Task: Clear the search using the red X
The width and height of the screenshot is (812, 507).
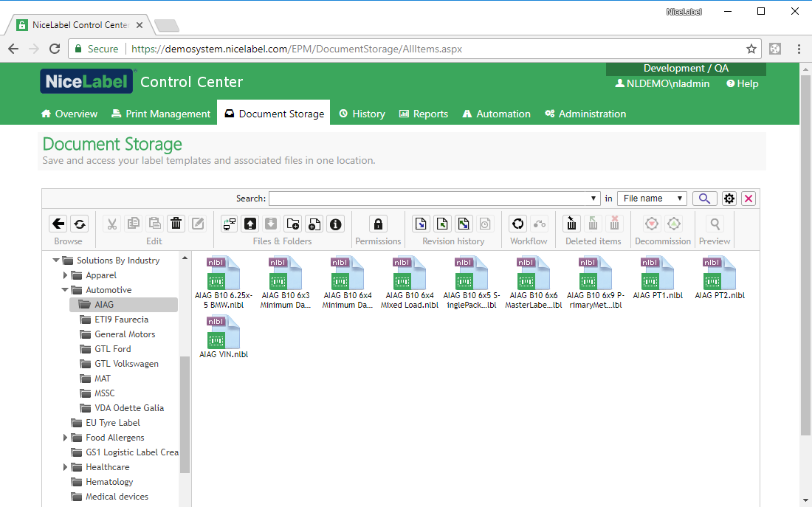Action: (749, 199)
